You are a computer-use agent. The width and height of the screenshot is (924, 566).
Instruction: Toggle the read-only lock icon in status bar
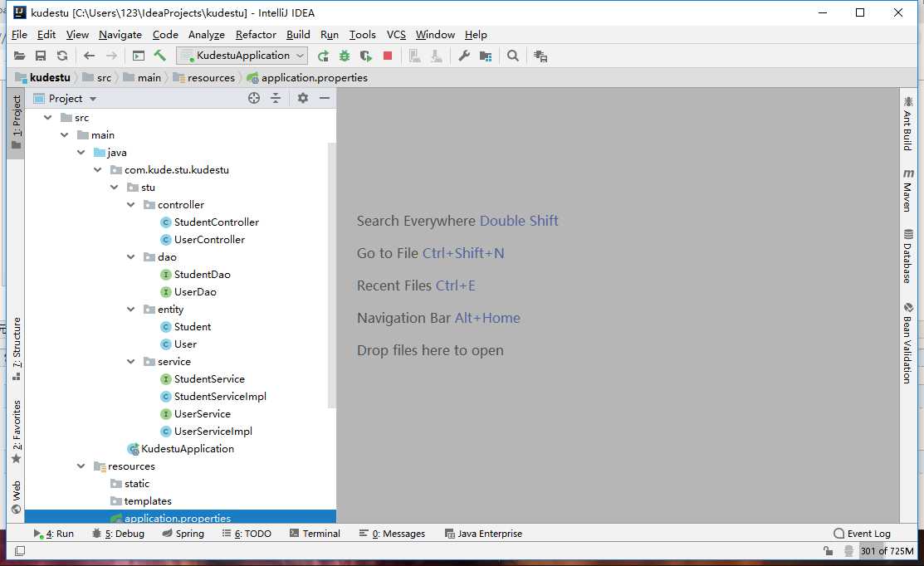pos(828,551)
